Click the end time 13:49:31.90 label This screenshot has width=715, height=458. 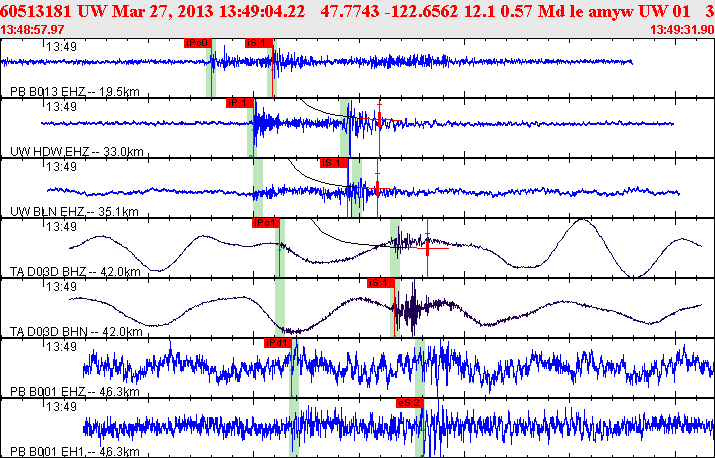(681, 30)
